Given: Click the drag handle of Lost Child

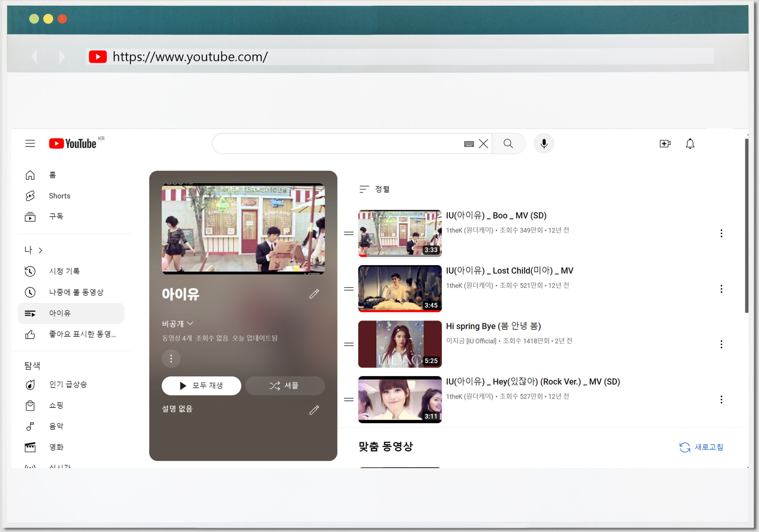Looking at the screenshot, I should [x=349, y=289].
